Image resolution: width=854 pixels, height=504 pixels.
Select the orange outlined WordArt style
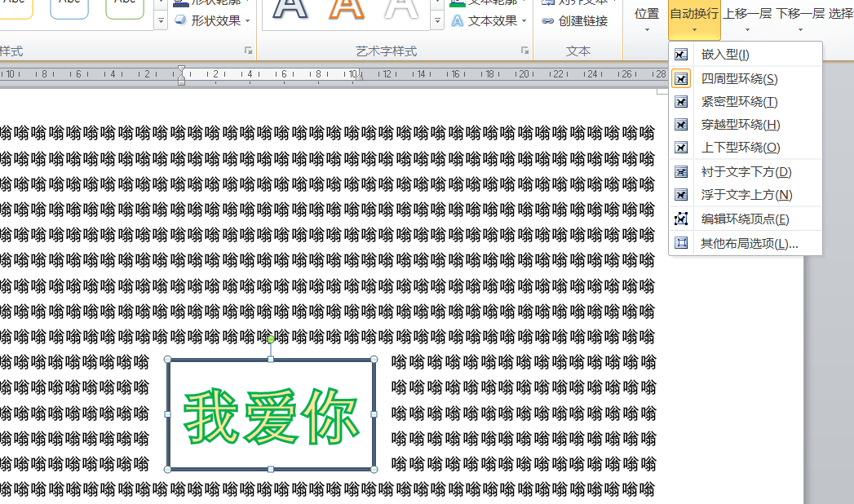coord(347,10)
